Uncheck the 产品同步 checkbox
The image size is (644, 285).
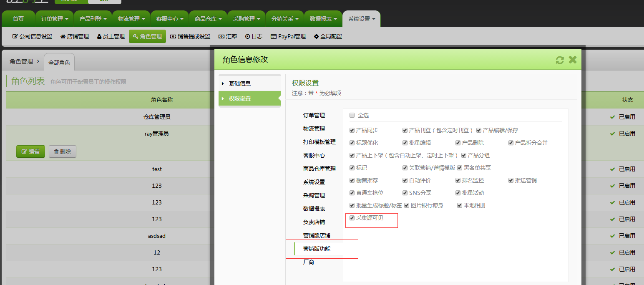[352, 130]
